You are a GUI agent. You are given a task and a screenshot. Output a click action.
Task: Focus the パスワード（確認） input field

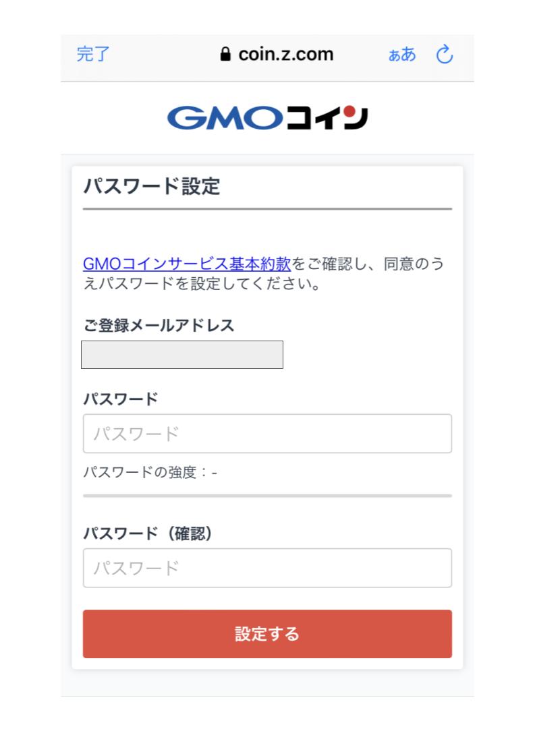pyautogui.click(x=267, y=568)
